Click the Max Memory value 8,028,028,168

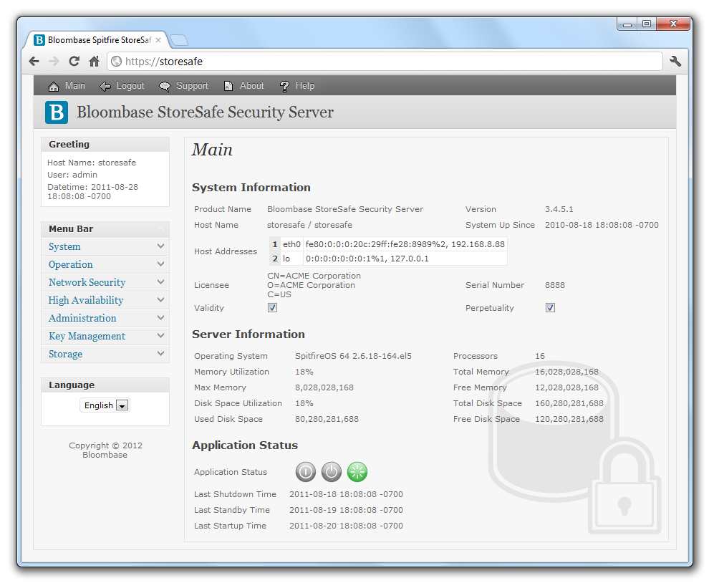(324, 387)
